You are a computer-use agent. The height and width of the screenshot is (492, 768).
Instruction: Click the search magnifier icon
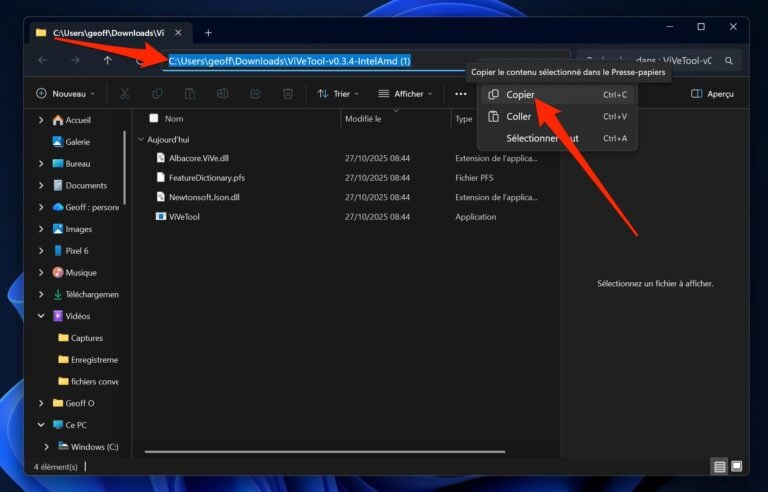729,61
